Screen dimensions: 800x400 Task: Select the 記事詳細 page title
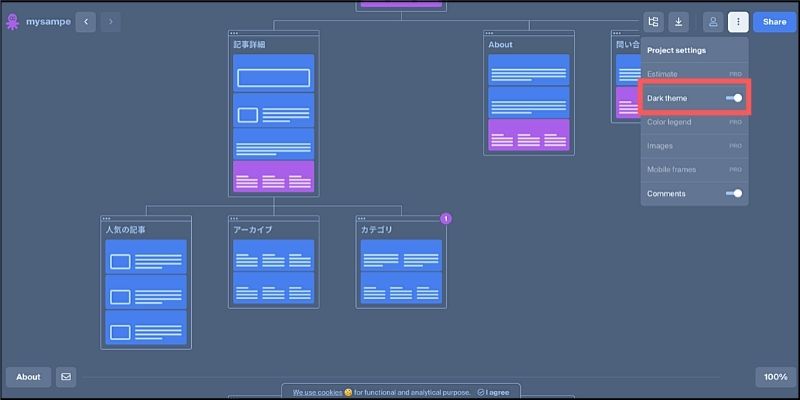249,44
